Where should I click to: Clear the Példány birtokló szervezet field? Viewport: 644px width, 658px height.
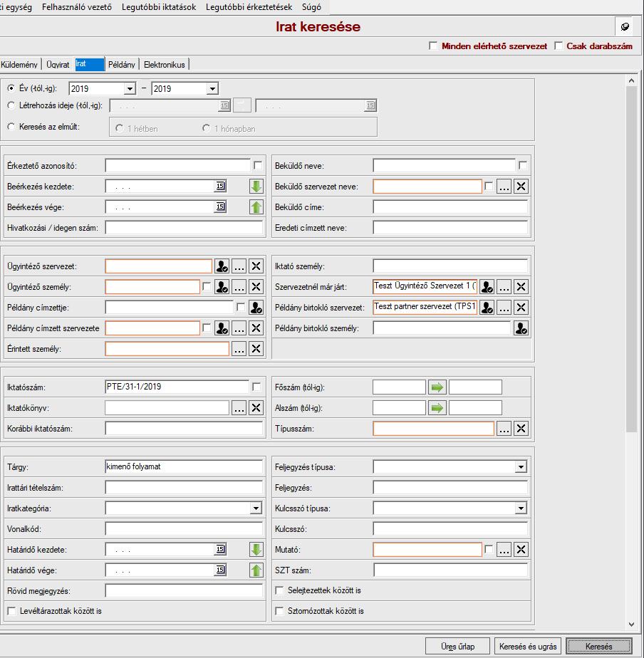pos(521,307)
